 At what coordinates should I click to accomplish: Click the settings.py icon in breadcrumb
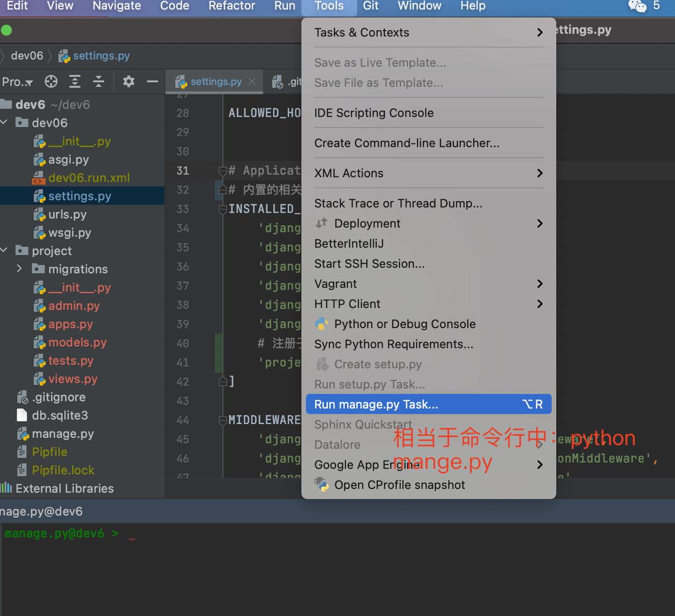[x=64, y=56]
